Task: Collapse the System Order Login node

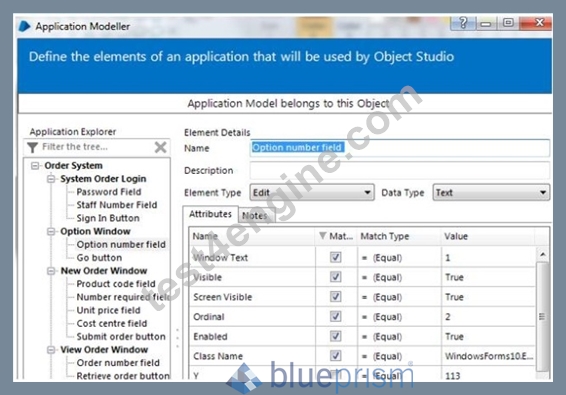Action: coord(51,179)
